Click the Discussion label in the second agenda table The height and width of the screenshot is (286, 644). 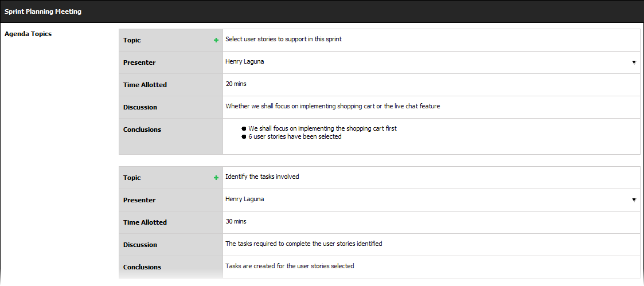coord(140,245)
